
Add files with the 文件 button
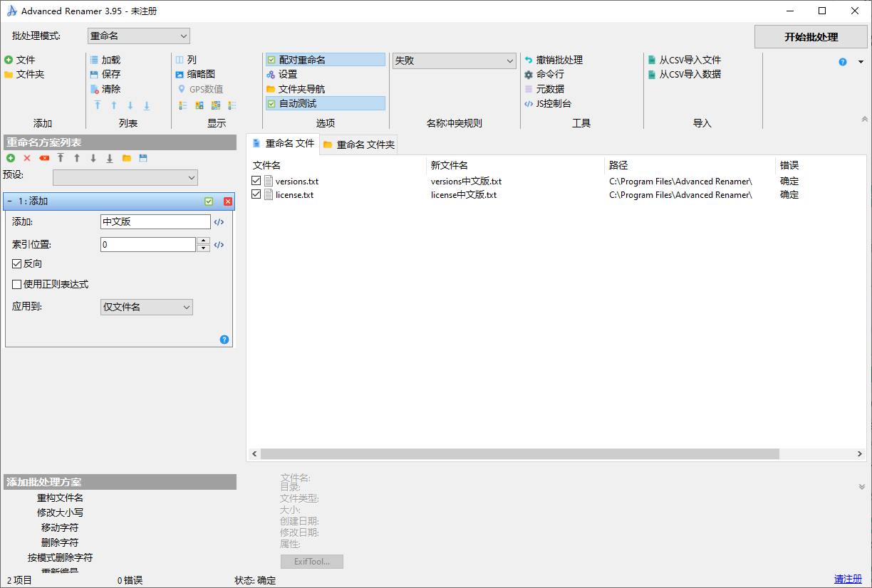click(x=19, y=60)
